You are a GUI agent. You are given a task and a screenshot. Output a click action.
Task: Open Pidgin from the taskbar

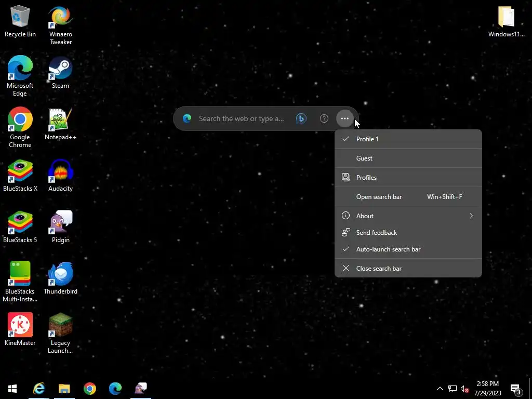tap(141, 389)
